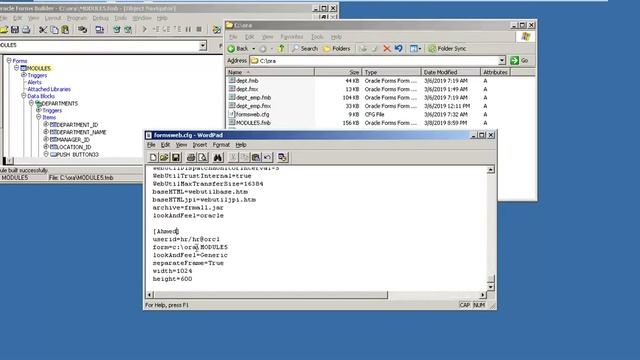This screenshot has height=360, width=640.
Task: Click New document icon in WordPad toolbar
Action: 153,158
